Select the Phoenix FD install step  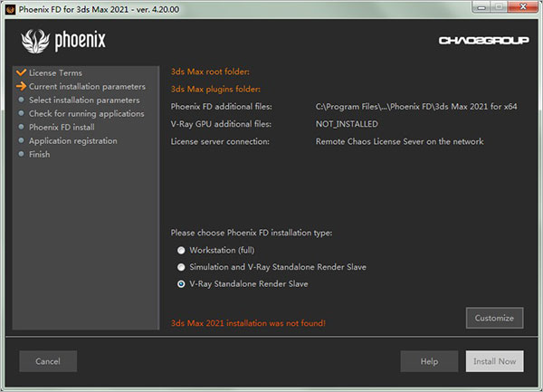pos(62,127)
